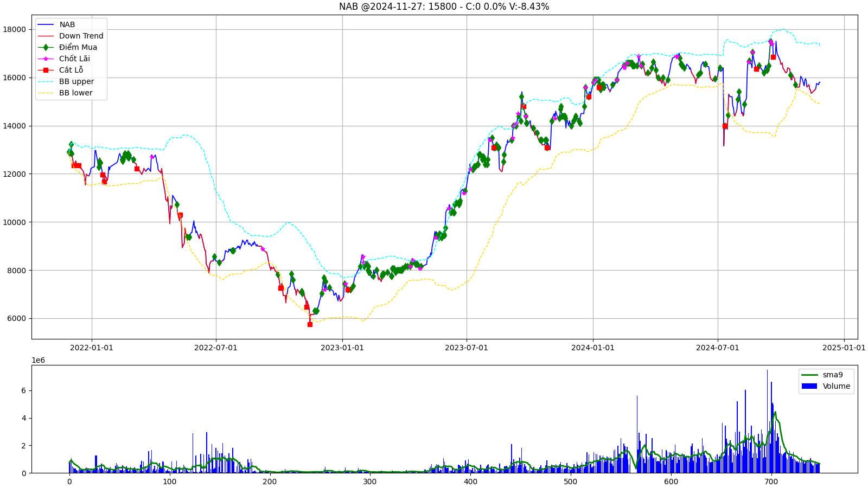This screenshot has height=488, width=868.
Task: Click the sma9 legend entry in volume chart
Action: click(x=822, y=375)
